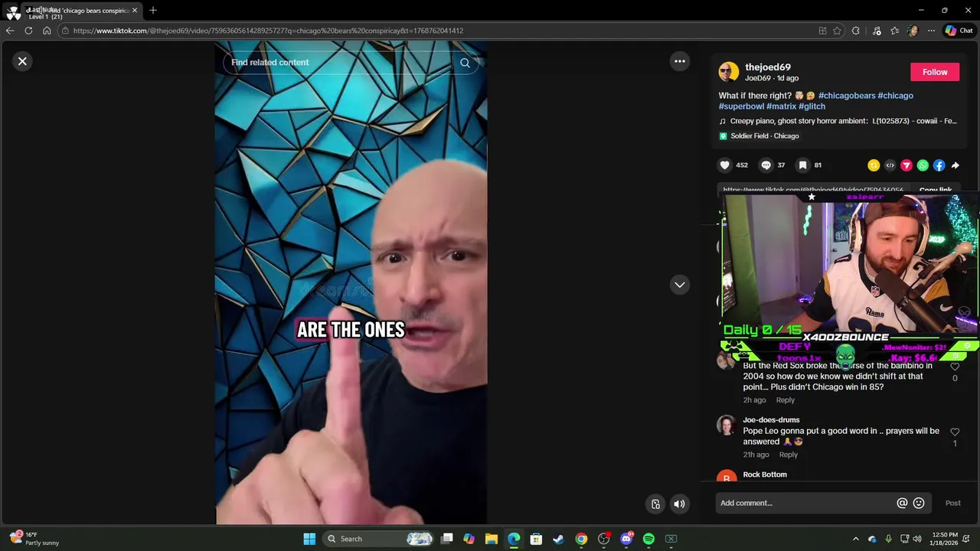Viewport: 980px width, 551px height.
Task: Reply to Joe-does-drums comment
Action: point(789,455)
